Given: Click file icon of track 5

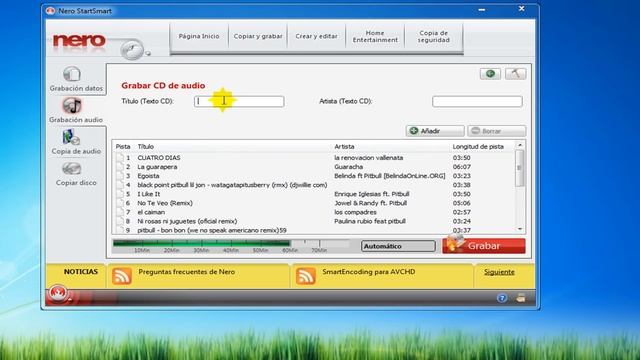Looking at the screenshot, I should pyautogui.click(x=120, y=194).
